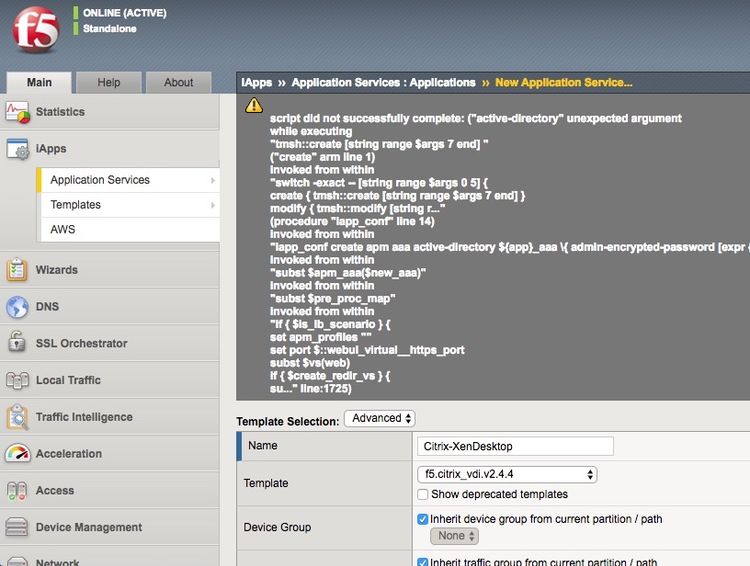
Task: Click the iApps gear window icon
Action: click(x=18, y=149)
